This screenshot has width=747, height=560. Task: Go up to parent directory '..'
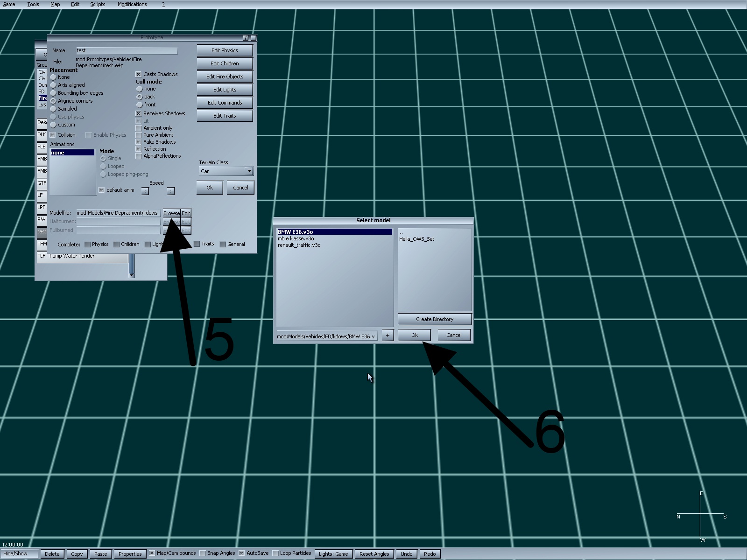401,232
